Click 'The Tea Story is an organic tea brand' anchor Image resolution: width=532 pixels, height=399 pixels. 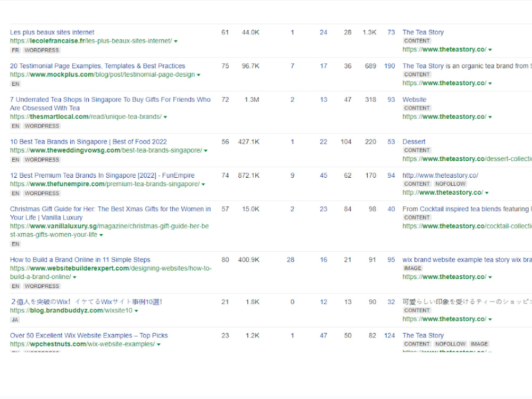pos(467,66)
